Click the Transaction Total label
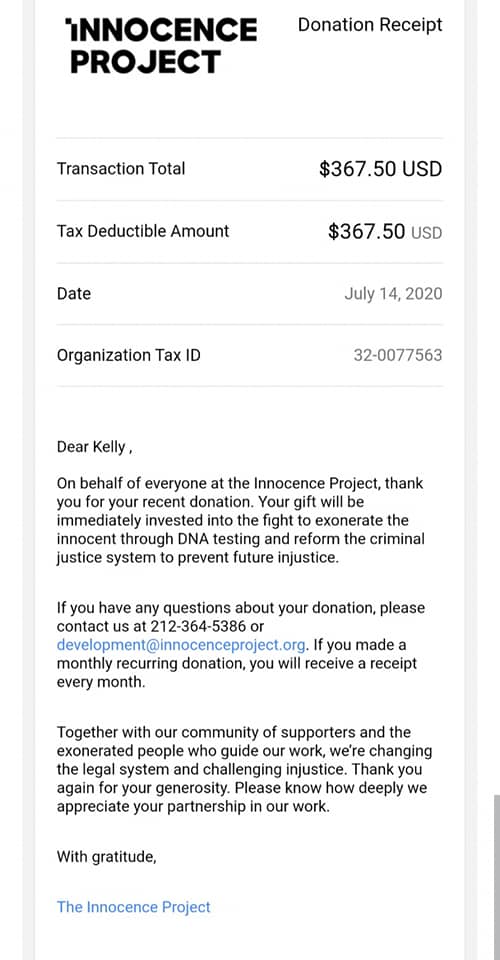 121,169
